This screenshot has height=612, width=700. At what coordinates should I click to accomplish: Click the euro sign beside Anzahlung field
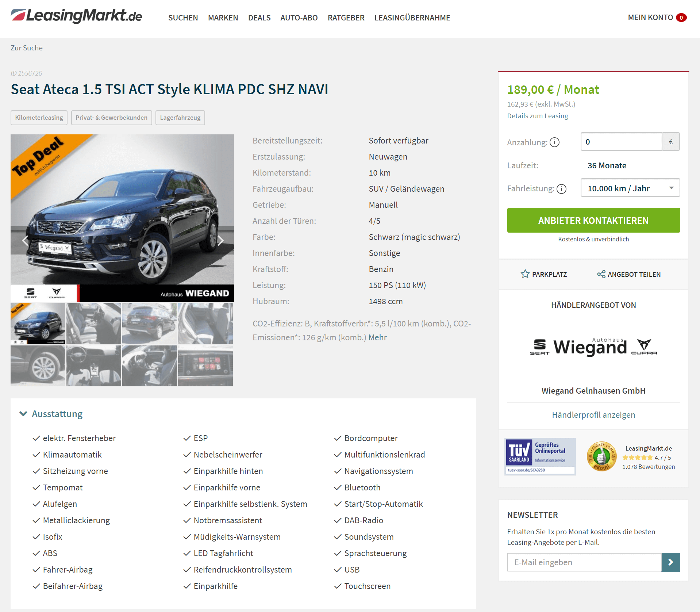coord(671,142)
